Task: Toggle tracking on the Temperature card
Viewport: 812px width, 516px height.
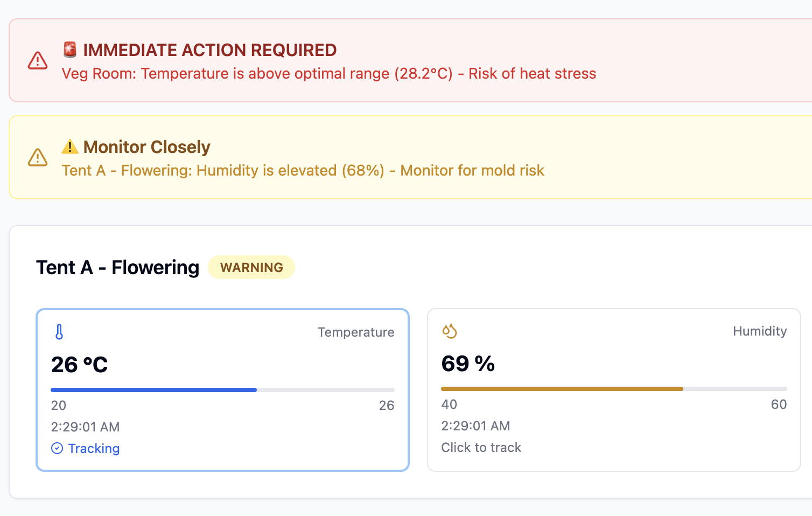Action: [222, 390]
